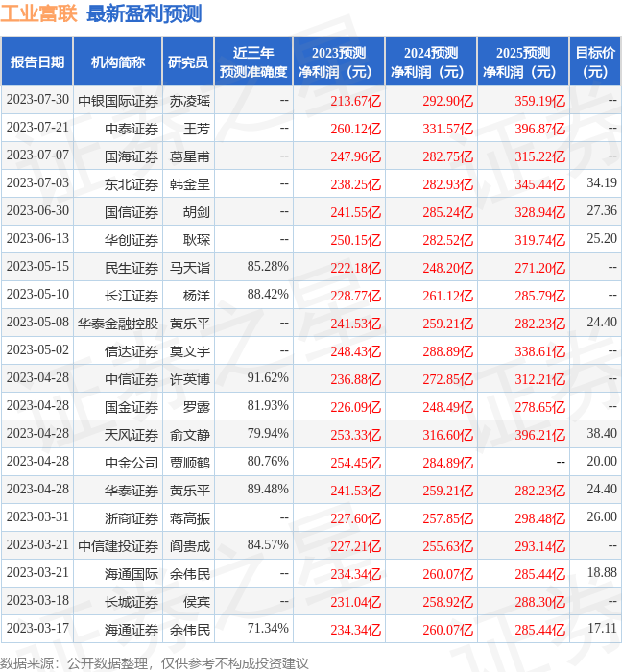Click institution 民生证券

coord(132,268)
